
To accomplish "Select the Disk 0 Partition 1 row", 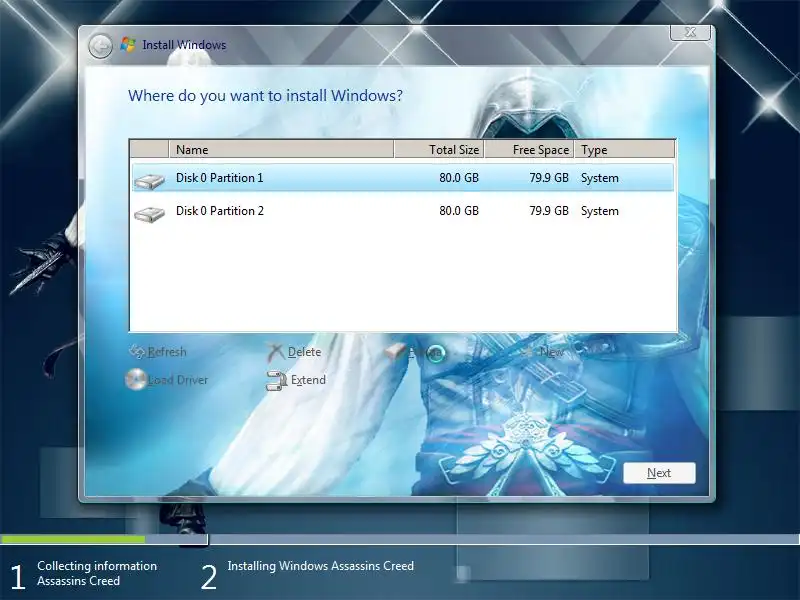I will click(403, 178).
